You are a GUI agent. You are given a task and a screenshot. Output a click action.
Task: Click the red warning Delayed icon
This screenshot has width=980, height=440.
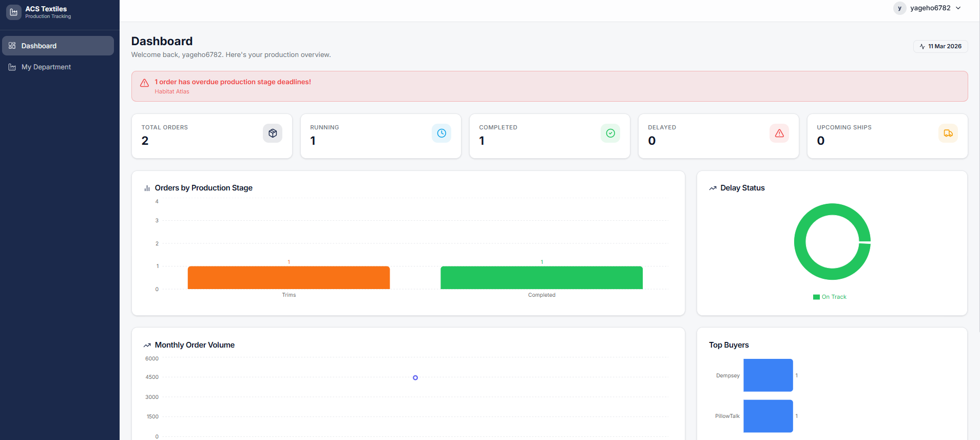coord(779,133)
